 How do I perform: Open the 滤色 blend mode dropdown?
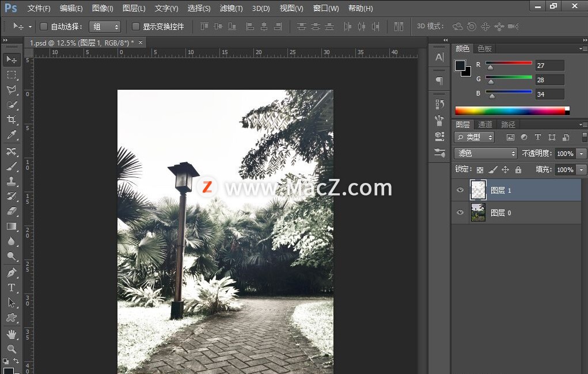point(485,153)
